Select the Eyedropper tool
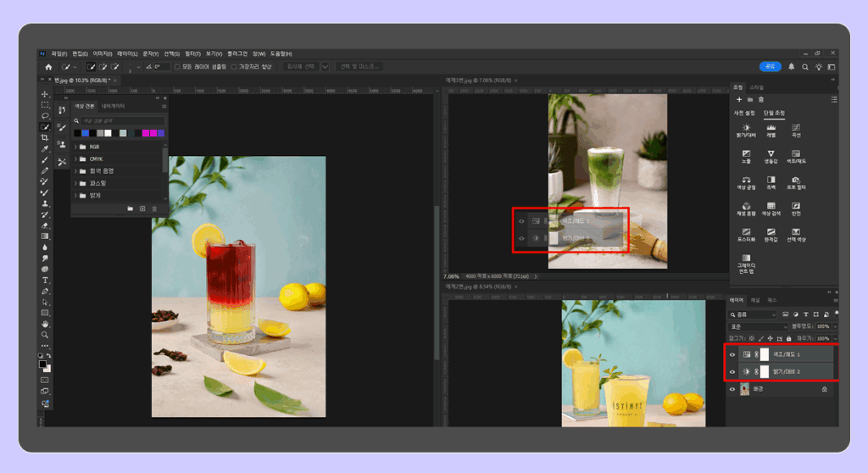Screen dimensions: 868x473 (45, 149)
